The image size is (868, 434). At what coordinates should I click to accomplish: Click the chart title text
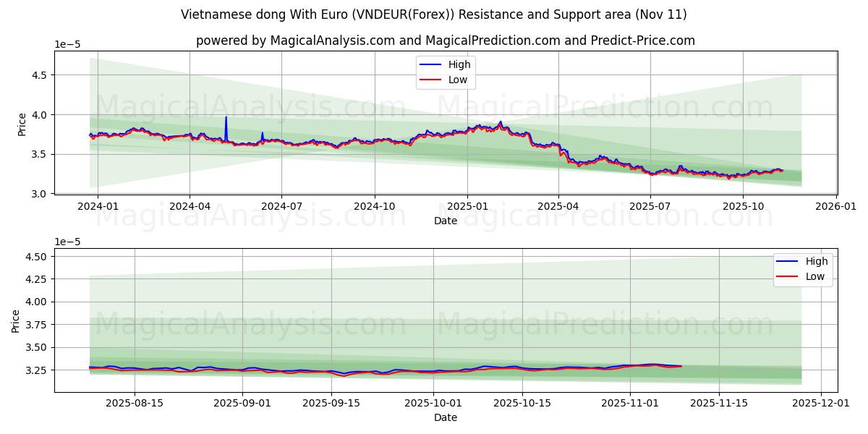[434, 14]
